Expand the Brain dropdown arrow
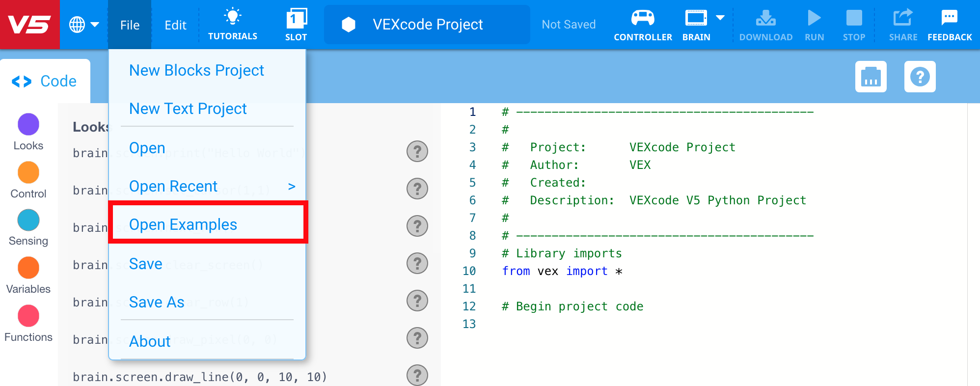The height and width of the screenshot is (386, 980). tap(720, 18)
